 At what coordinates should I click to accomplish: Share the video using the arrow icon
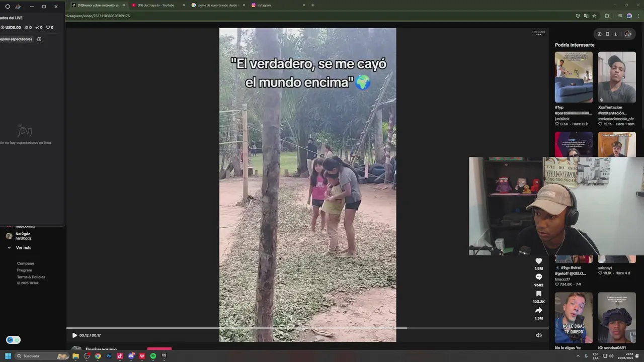click(539, 310)
